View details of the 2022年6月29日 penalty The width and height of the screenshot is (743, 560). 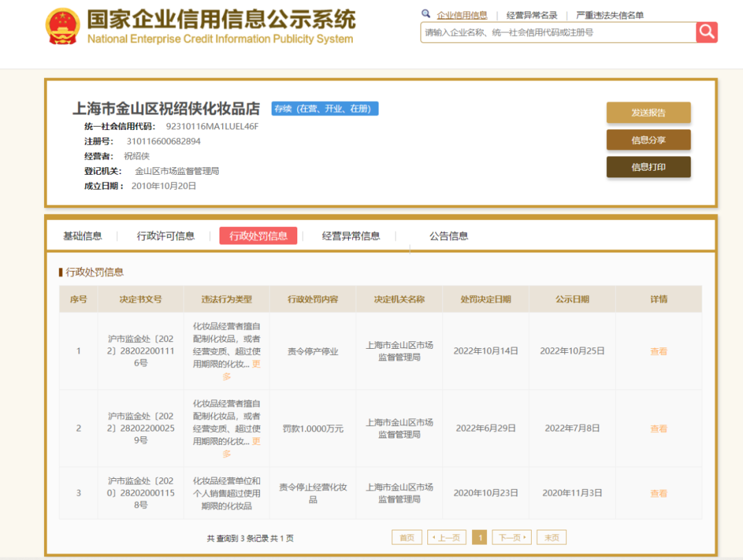[x=658, y=429]
